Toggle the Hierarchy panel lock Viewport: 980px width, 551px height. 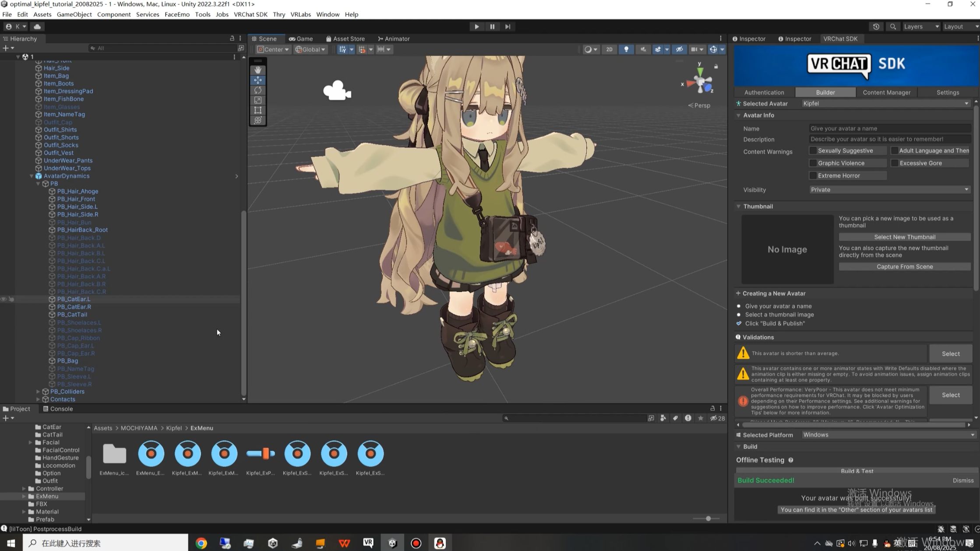coord(232,39)
